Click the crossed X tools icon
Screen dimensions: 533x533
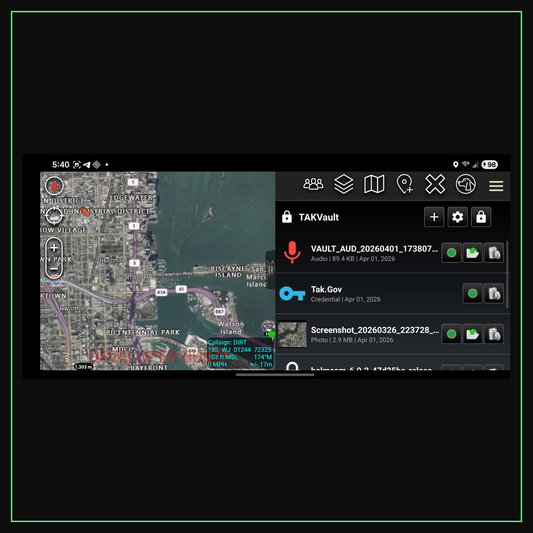(435, 184)
